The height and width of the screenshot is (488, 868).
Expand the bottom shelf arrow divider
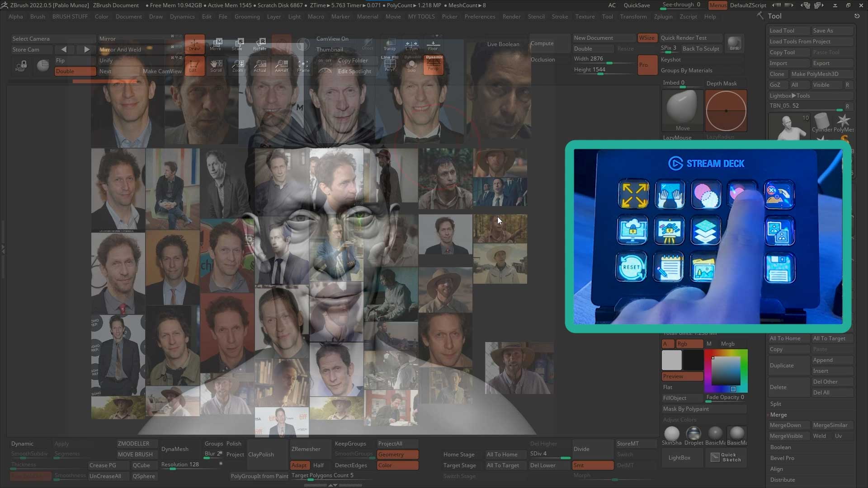click(333, 485)
